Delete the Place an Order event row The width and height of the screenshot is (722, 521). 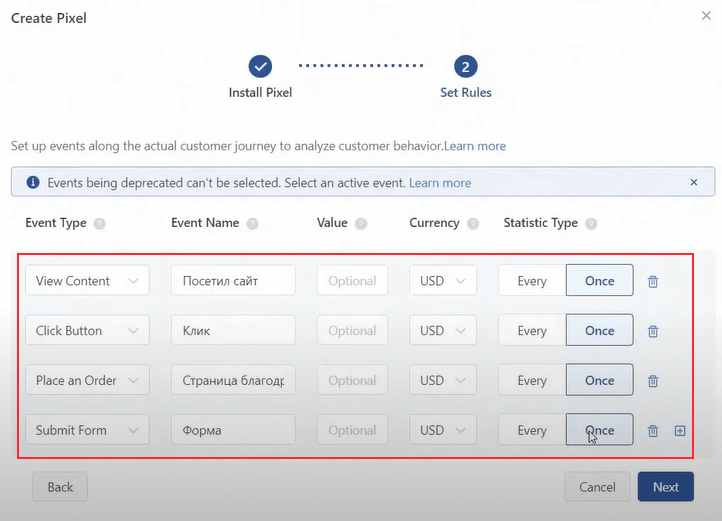(653, 381)
